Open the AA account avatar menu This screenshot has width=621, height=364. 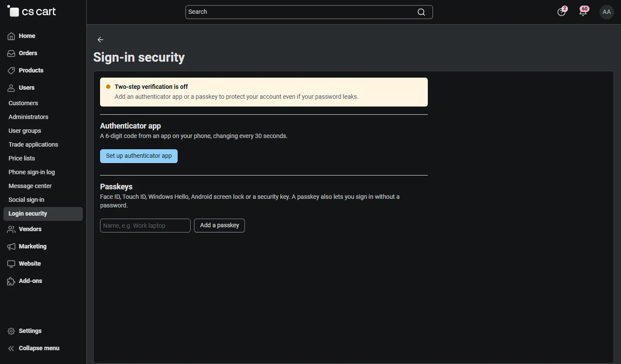pos(607,12)
